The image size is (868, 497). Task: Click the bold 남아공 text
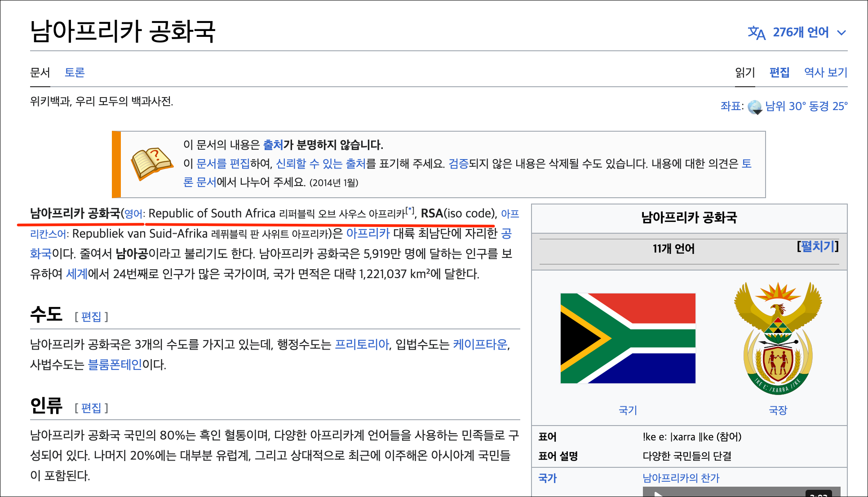[132, 253]
